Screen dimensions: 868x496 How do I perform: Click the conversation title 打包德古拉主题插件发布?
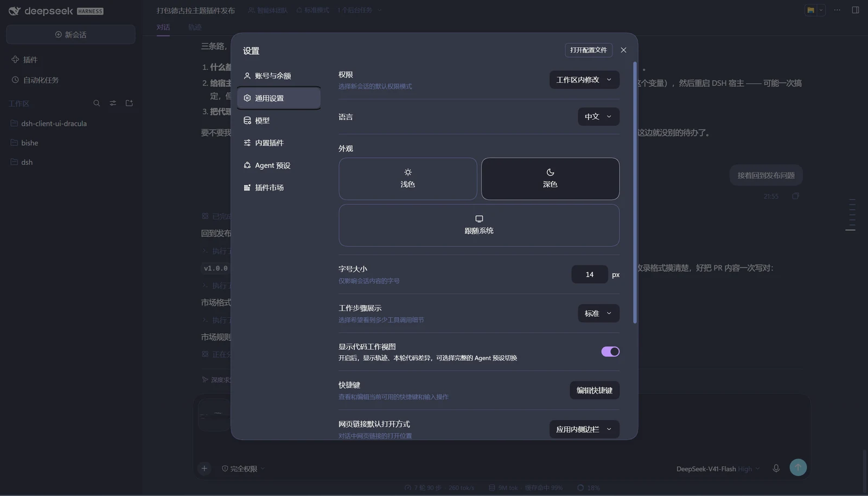(x=196, y=10)
